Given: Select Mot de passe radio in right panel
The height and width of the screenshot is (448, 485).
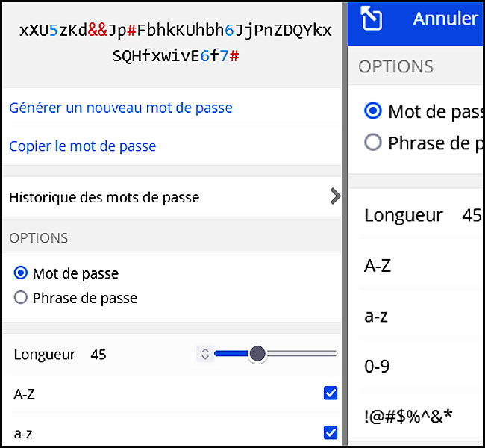Looking at the screenshot, I should click(x=373, y=111).
